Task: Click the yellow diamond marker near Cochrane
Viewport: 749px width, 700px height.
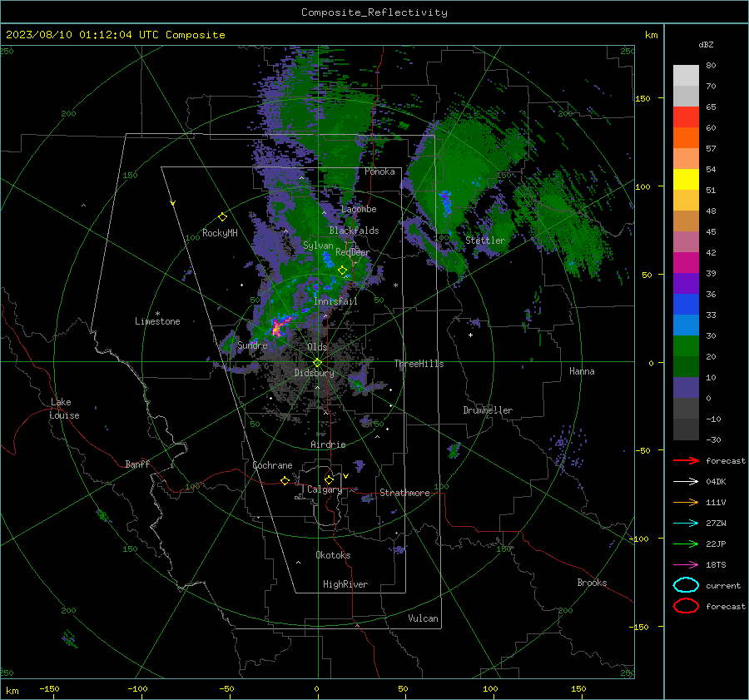Action: tap(285, 480)
